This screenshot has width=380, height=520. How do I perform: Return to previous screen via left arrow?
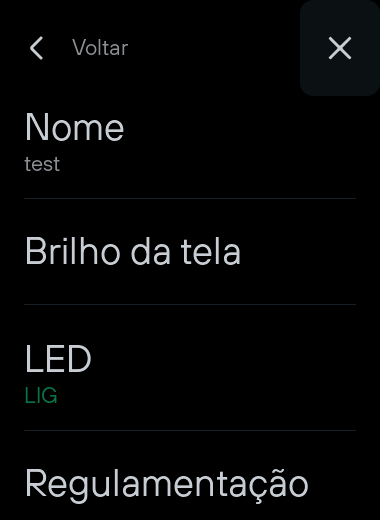(x=37, y=48)
